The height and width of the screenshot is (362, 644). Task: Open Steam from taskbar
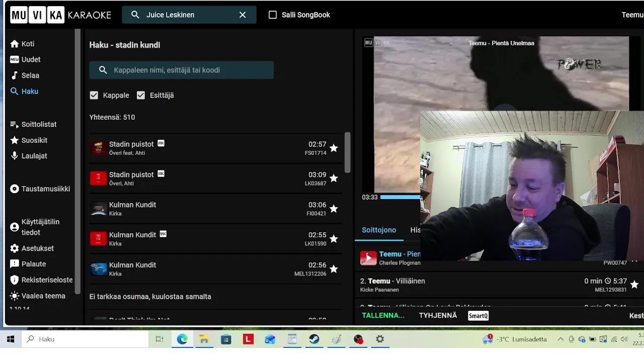314,339
